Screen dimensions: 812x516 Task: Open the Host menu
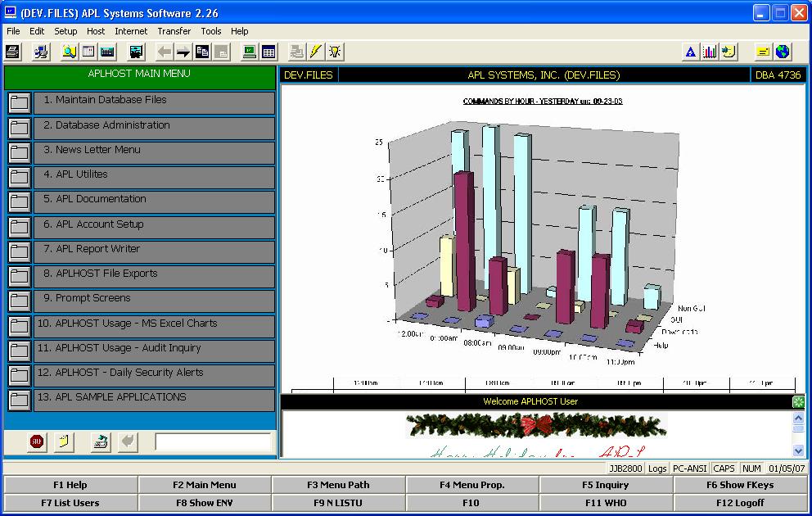(x=96, y=31)
